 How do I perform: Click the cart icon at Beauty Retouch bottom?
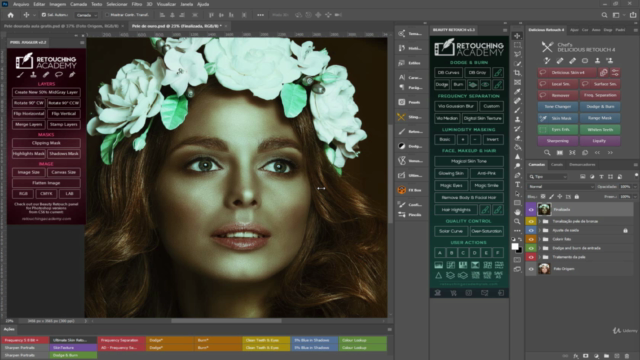pyautogui.click(x=453, y=293)
